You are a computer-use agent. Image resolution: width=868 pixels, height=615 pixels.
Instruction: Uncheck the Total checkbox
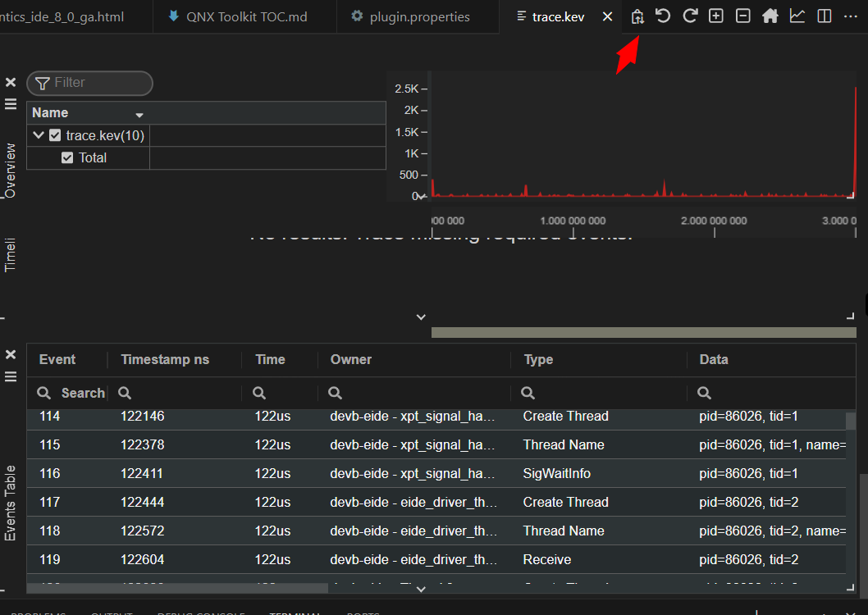tap(67, 157)
